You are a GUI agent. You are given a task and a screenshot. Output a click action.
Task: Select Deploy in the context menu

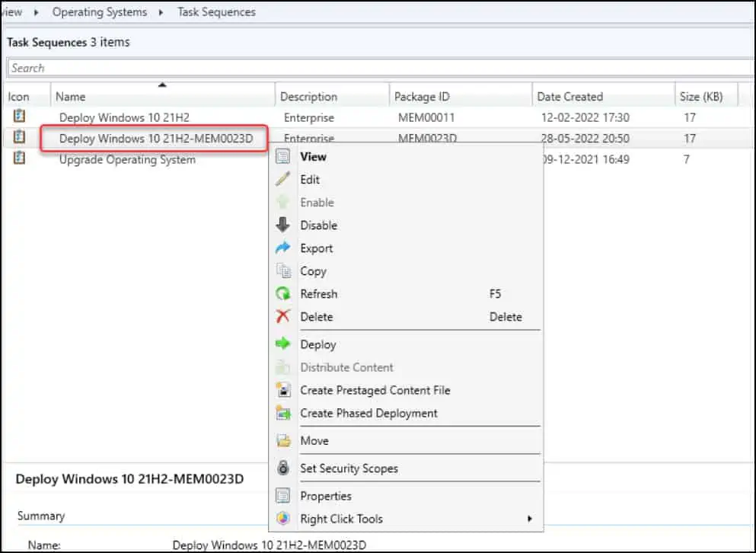[405, 344]
